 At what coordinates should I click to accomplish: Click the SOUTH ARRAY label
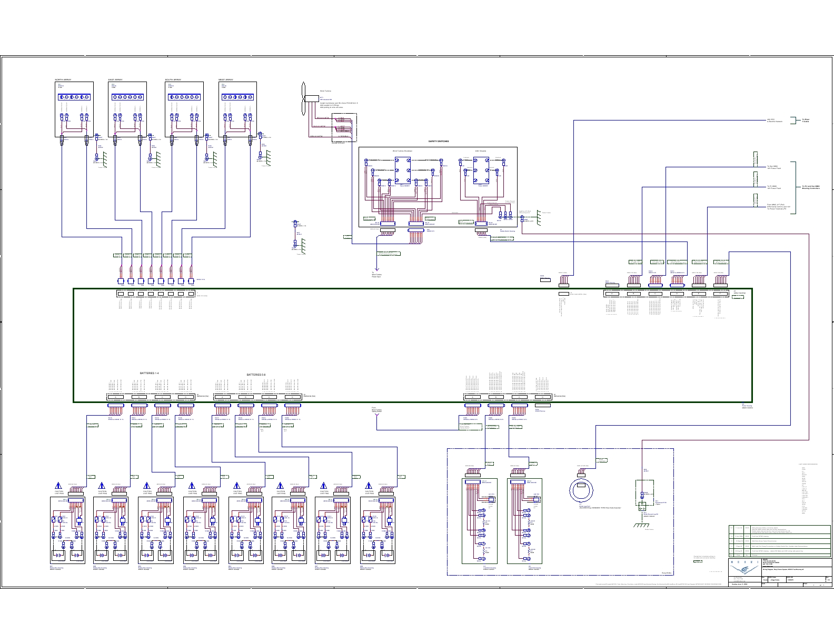click(174, 80)
